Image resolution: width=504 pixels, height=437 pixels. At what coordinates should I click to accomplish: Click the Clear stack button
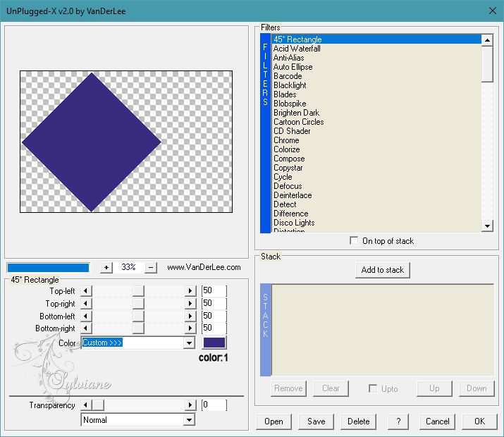tap(331, 388)
